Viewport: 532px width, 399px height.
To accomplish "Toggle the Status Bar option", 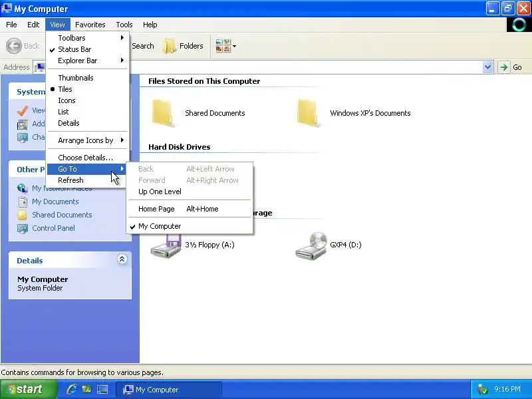I will [87, 49].
